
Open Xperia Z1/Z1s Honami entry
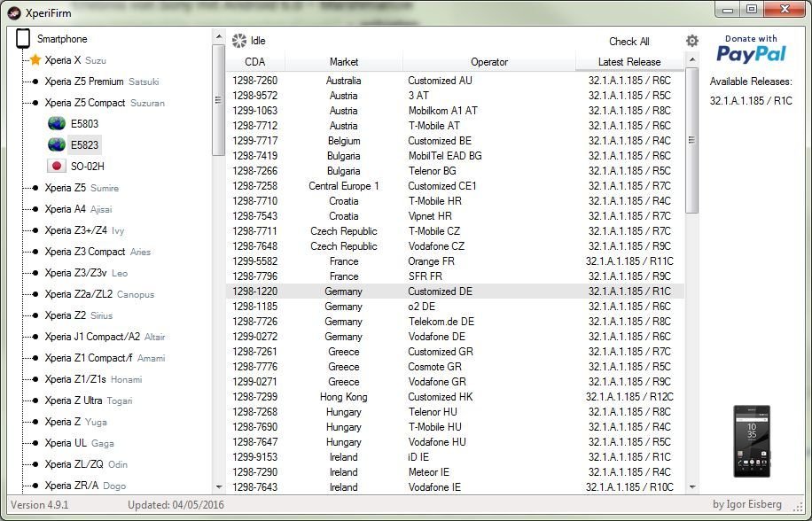tap(93, 379)
